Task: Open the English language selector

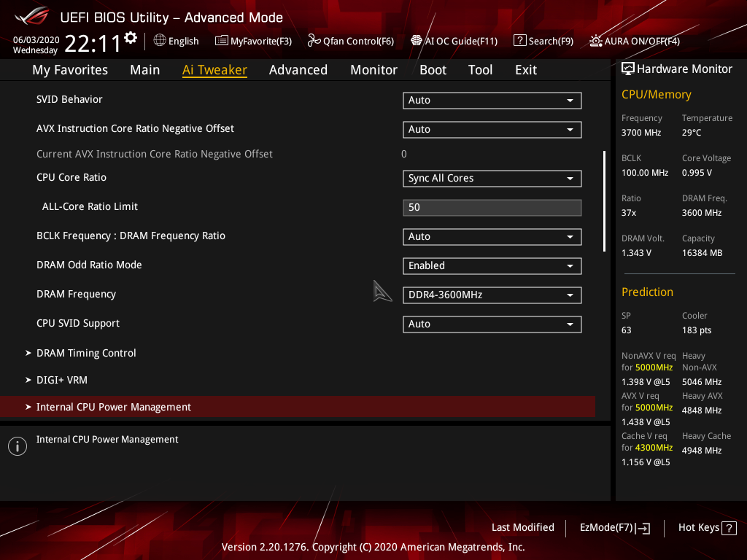Action: [176, 41]
